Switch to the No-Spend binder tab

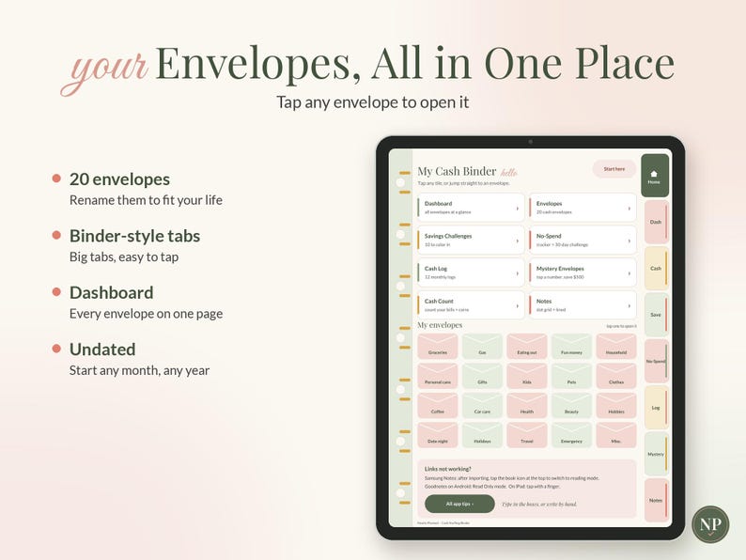[656, 361]
